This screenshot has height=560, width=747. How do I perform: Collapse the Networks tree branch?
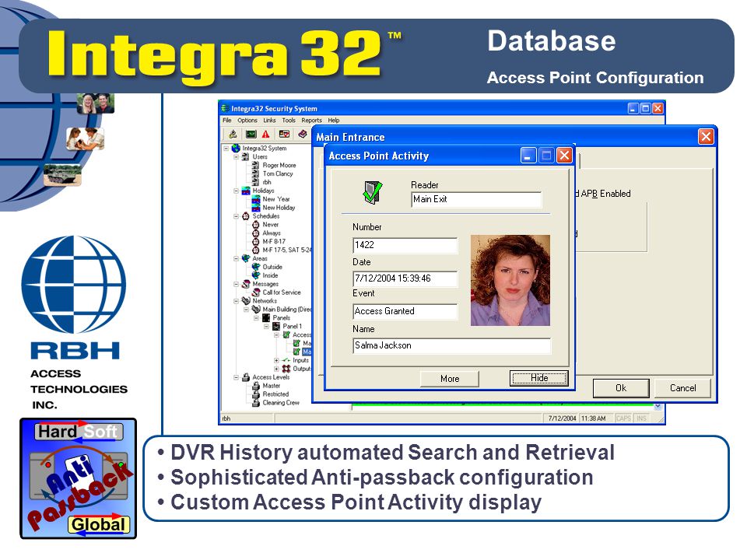click(x=237, y=301)
